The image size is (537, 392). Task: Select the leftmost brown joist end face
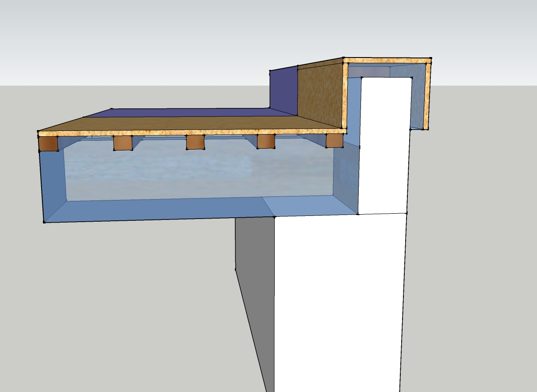(49, 143)
